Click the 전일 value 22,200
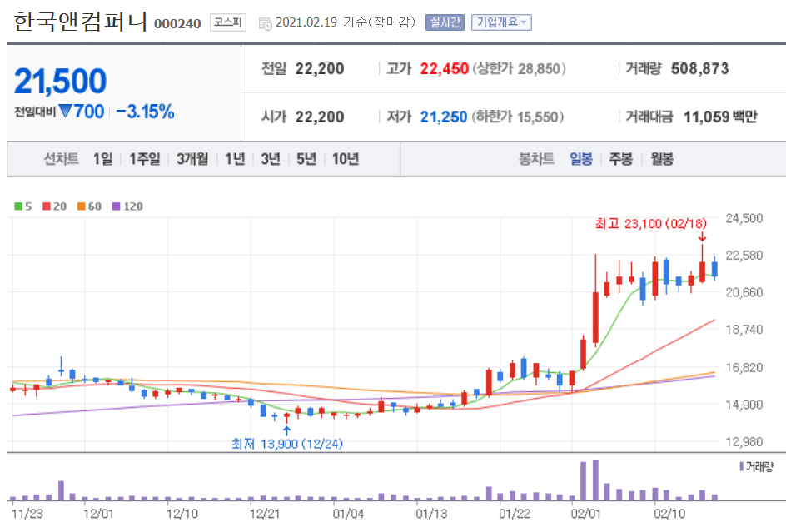 tap(320, 68)
